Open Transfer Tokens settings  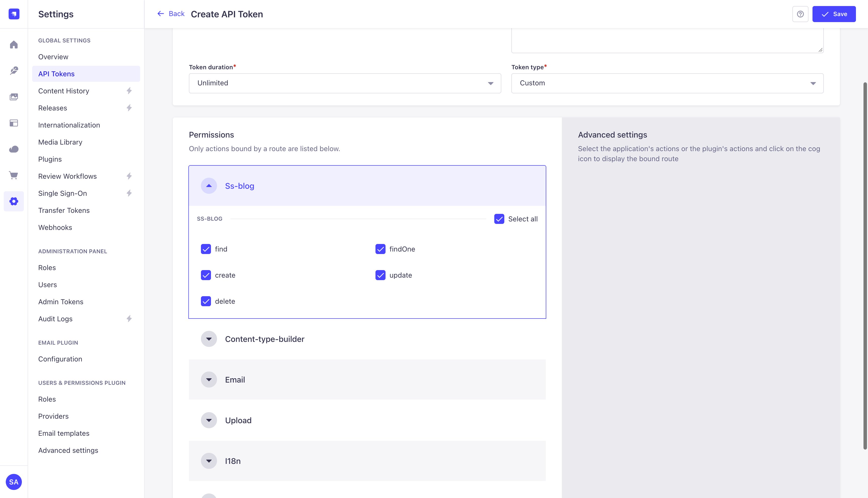click(64, 210)
